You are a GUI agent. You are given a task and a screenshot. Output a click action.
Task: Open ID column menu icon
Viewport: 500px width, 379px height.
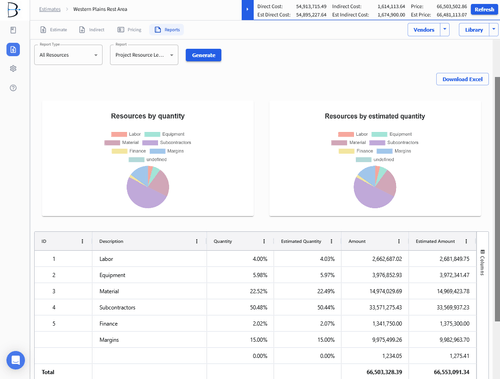point(82,241)
